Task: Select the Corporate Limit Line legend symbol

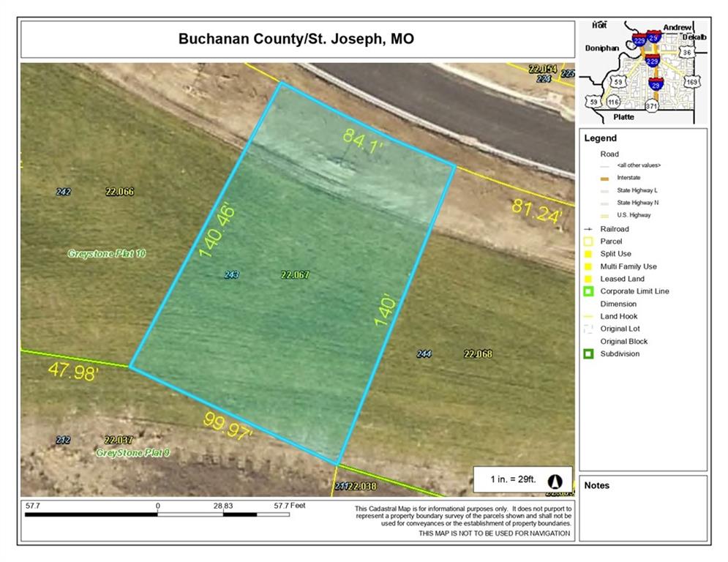Action: coord(588,291)
